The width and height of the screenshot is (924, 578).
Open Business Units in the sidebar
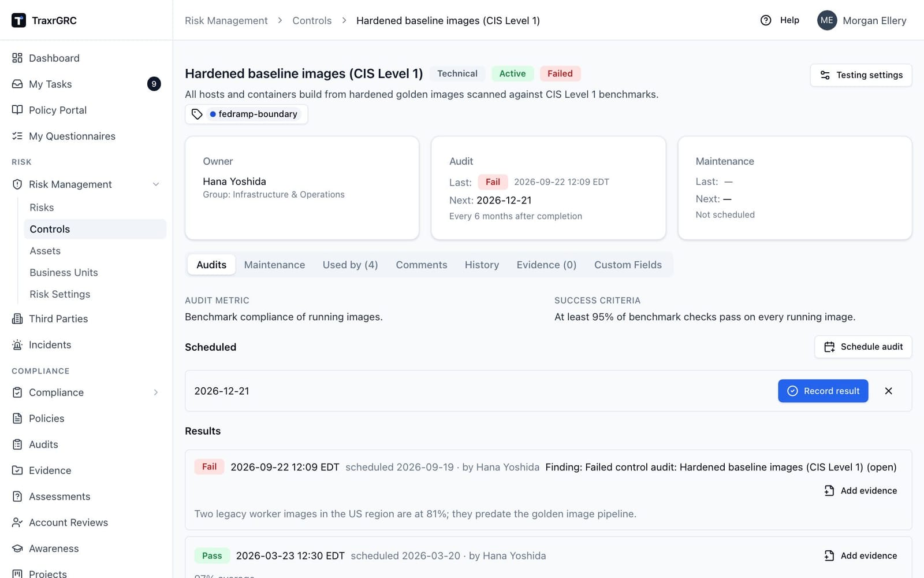(x=64, y=272)
